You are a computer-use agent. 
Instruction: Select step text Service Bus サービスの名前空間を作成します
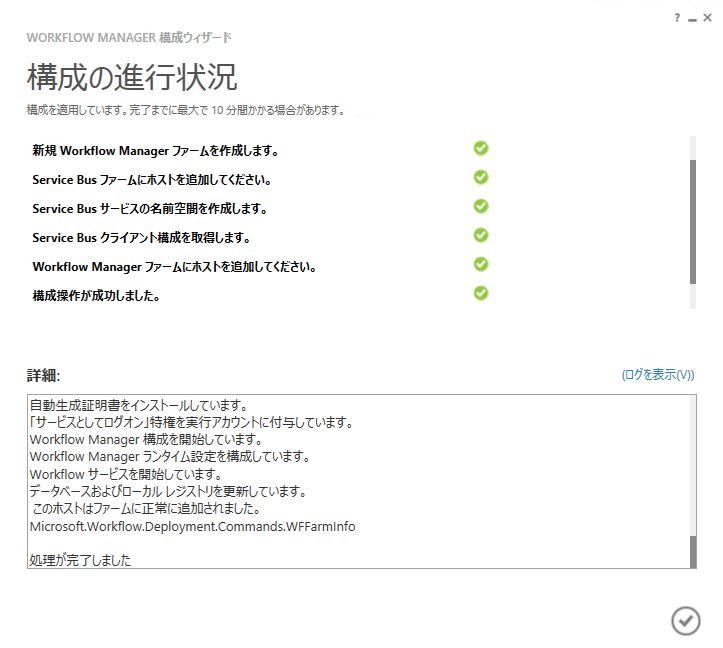[150, 209]
